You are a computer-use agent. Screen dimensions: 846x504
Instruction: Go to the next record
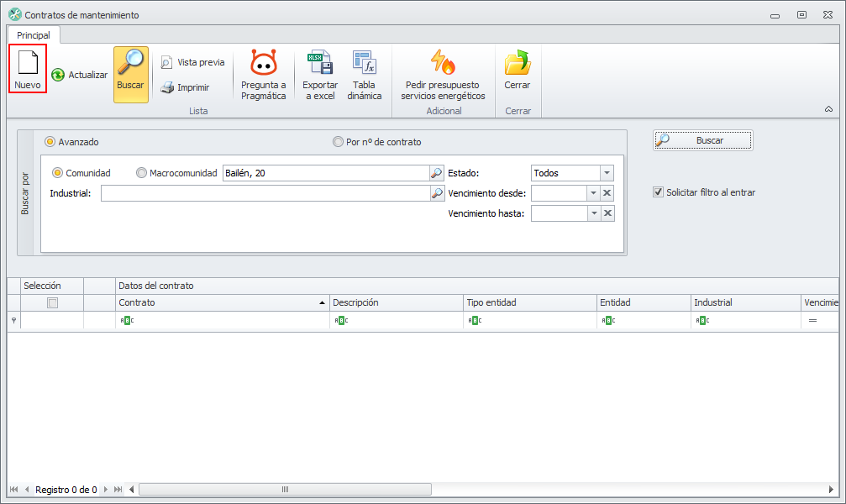[x=106, y=490]
